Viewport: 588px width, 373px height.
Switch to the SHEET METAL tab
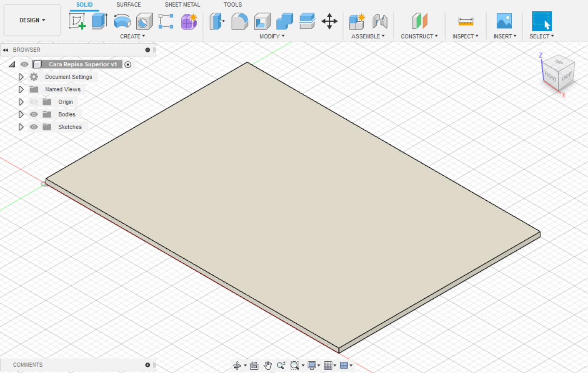pyautogui.click(x=182, y=5)
